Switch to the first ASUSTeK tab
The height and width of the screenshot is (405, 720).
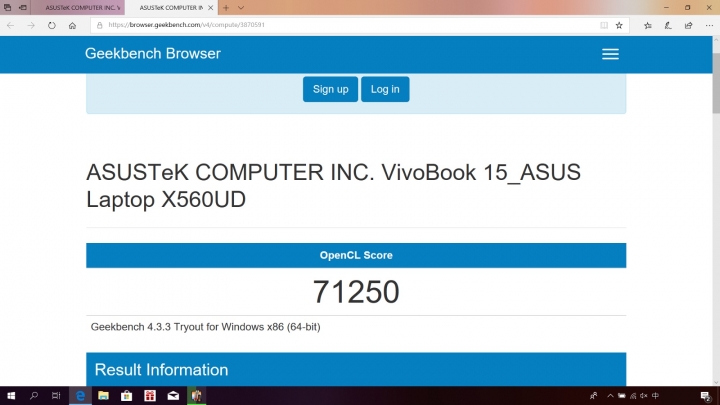(79, 8)
